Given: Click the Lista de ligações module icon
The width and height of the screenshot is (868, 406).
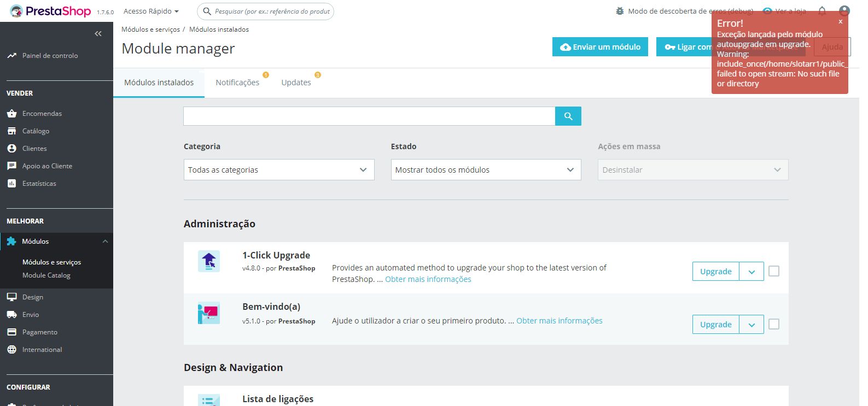Looking at the screenshot, I should [x=209, y=400].
